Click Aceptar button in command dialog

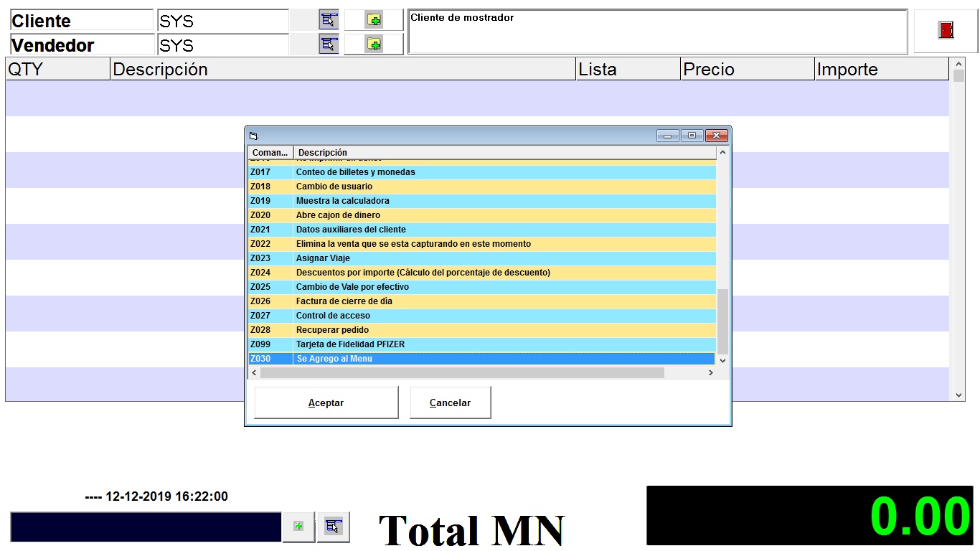[x=326, y=402]
